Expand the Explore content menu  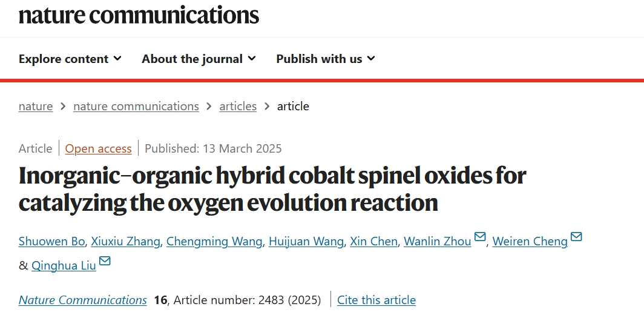click(x=70, y=59)
